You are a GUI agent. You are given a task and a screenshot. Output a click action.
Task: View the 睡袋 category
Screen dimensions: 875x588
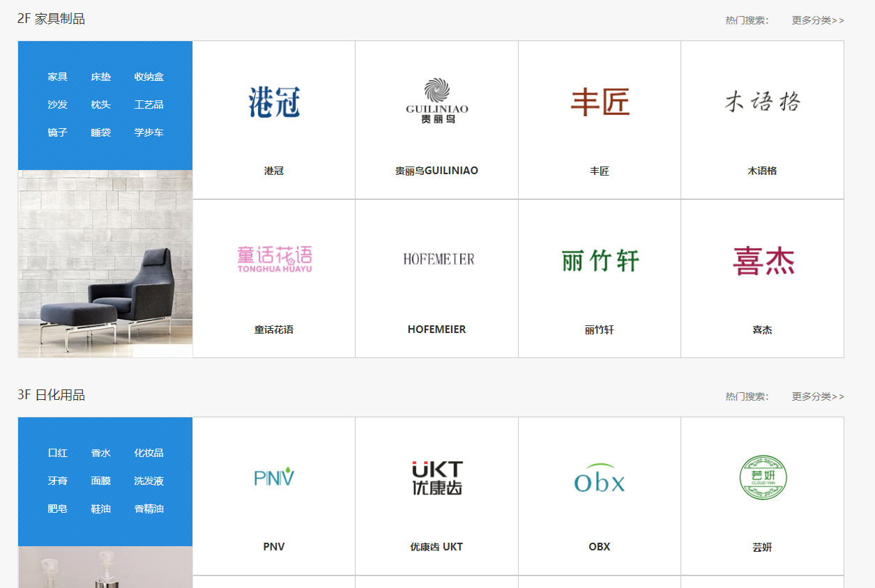pyautogui.click(x=101, y=132)
